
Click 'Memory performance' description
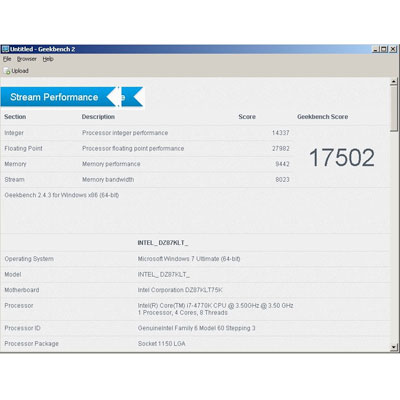click(x=111, y=164)
